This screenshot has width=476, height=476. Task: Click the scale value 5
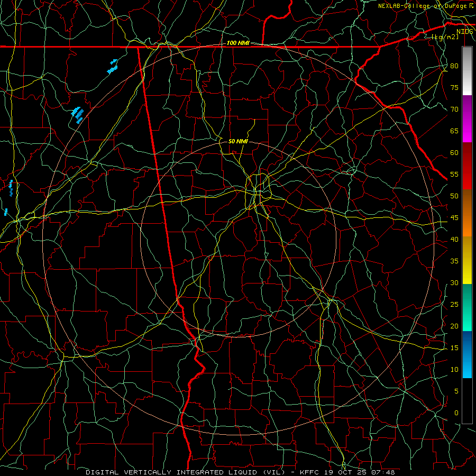(x=456, y=391)
